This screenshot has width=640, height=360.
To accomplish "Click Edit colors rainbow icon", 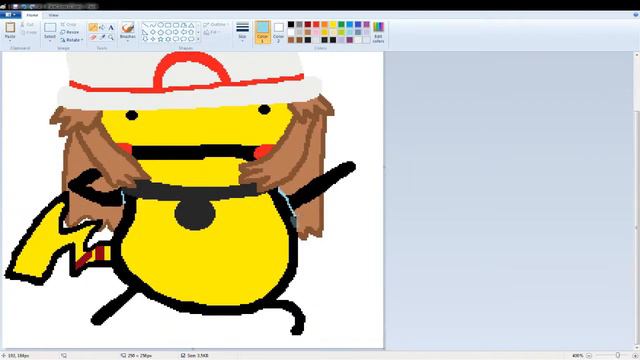I will point(378,27).
